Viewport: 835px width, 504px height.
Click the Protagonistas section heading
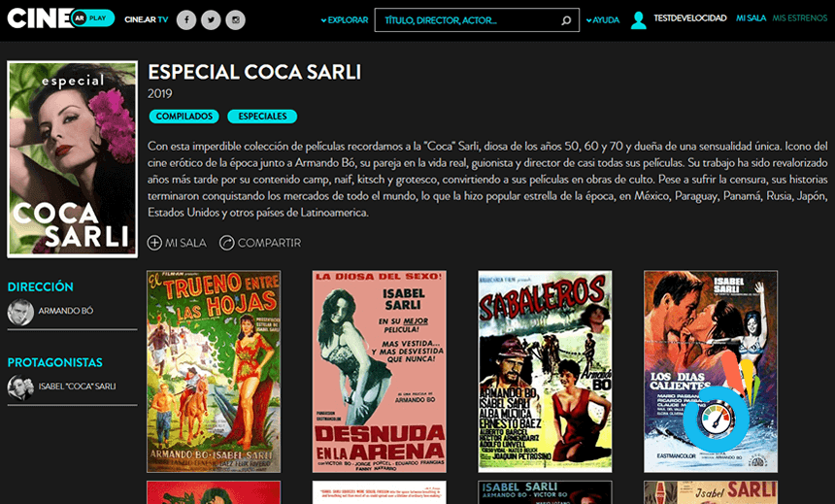pyautogui.click(x=54, y=362)
